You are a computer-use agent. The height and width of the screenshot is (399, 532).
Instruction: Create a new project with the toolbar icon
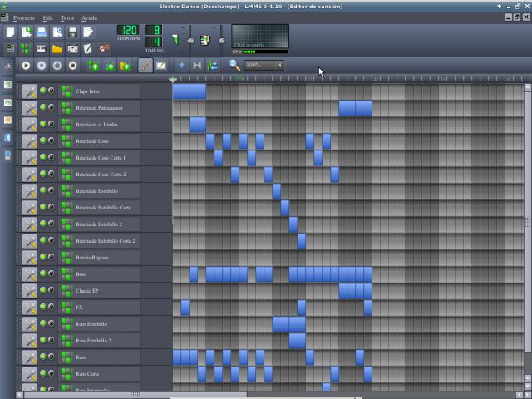(x=11, y=32)
